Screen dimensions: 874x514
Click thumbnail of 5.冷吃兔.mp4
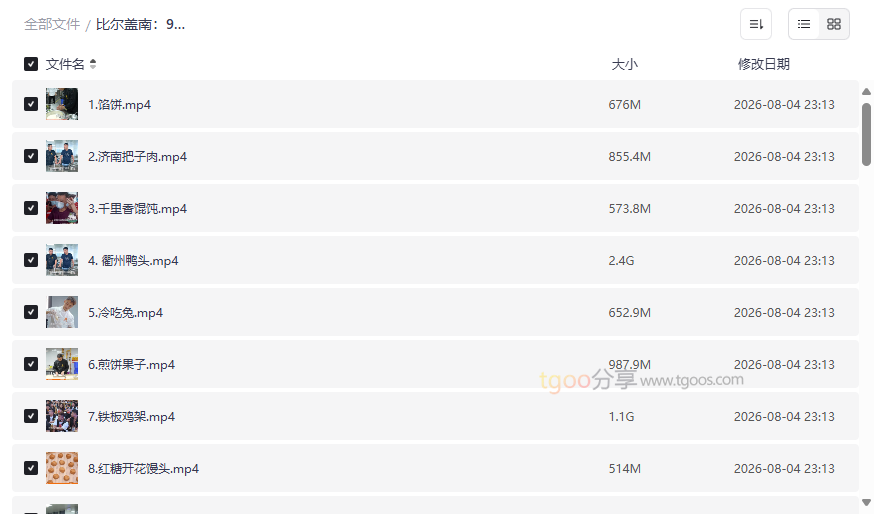tap(62, 312)
